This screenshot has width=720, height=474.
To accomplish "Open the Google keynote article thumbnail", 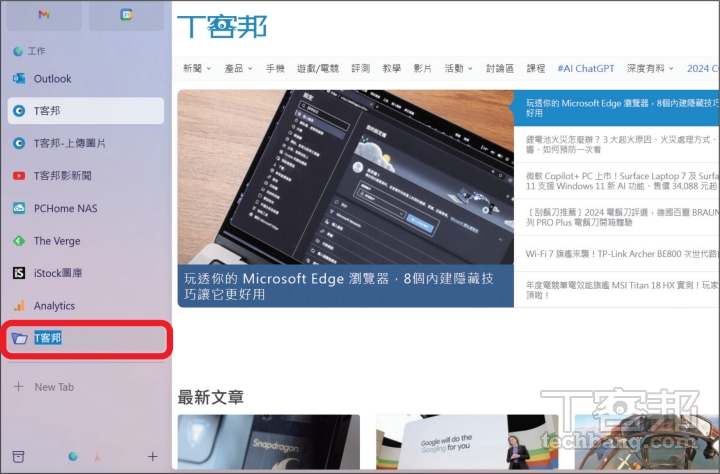I will click(x=467, y=442).
